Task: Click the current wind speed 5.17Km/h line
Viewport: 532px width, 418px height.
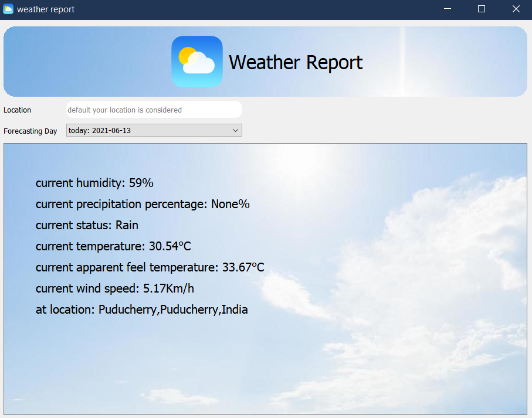Action: [115, 288]
